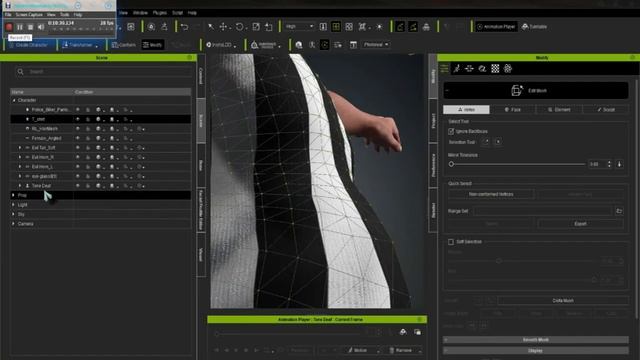Click the checkerboard Texture icon

[495, 69]
